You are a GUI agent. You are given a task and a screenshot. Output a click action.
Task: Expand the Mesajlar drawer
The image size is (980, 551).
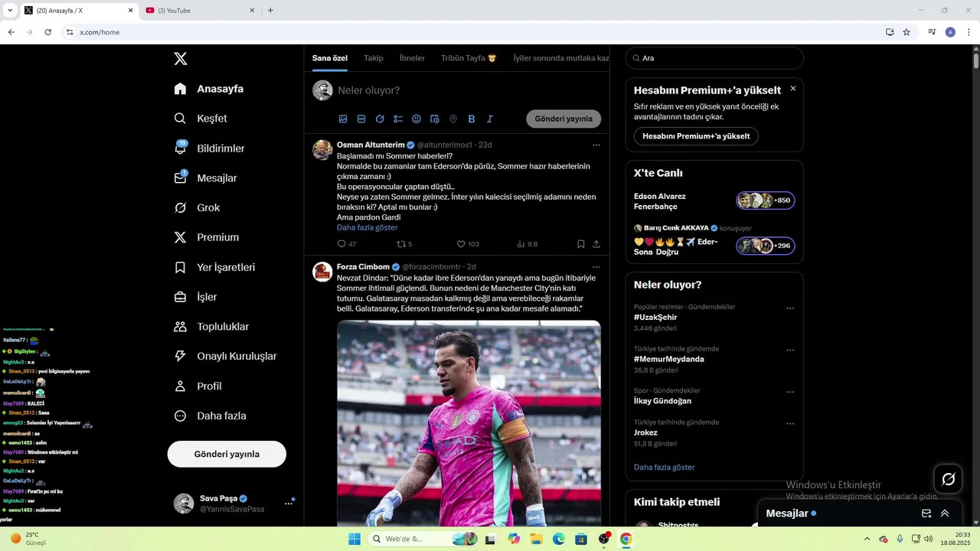point(945,514)
